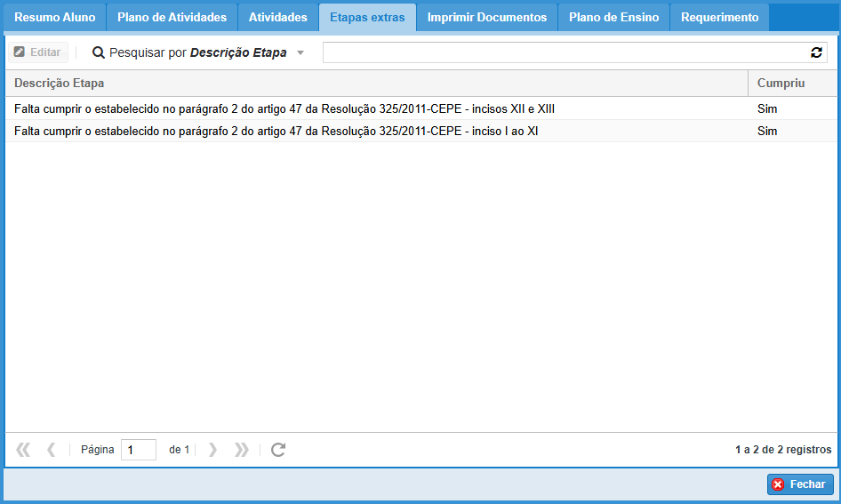
Task: Click the Fechar button
Action: pyautogui.click(x=800, y=484)
